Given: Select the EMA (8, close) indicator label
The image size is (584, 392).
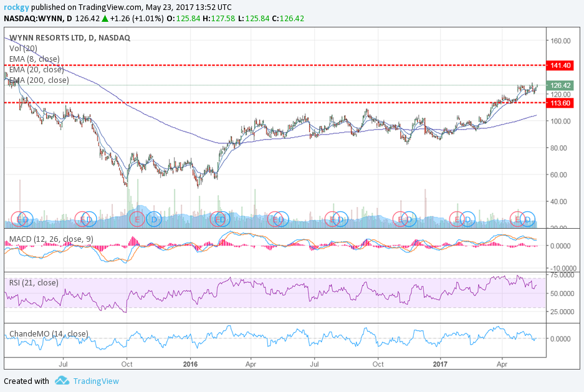Looking at the screenshot, I should click(34, 59).
